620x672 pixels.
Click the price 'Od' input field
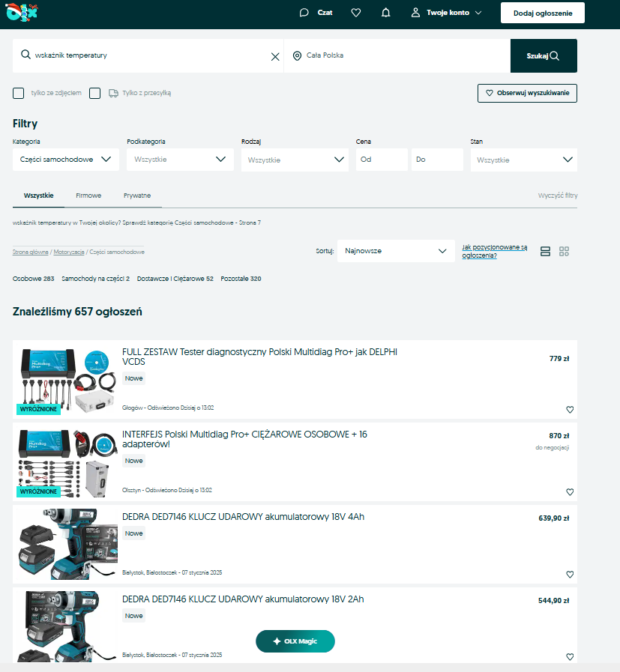(x=382, y=160)
